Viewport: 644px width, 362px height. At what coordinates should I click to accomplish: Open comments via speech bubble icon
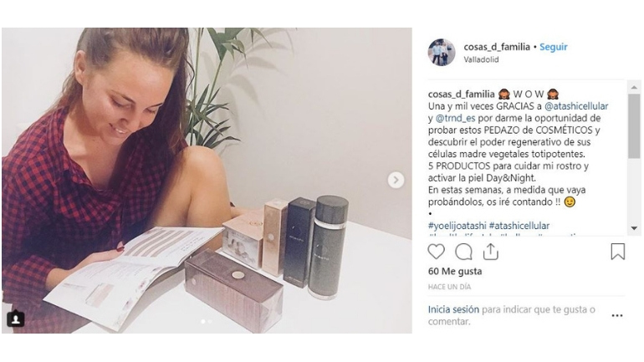463,252
